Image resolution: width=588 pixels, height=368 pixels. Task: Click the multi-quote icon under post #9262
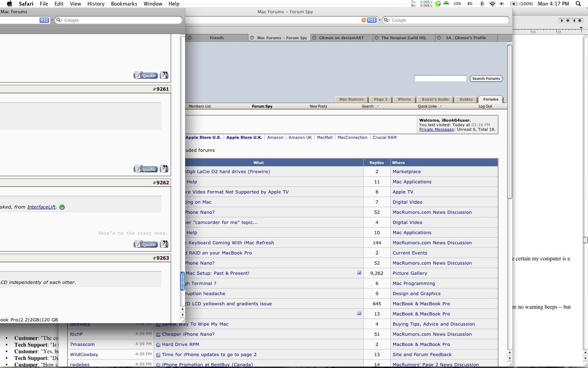coord(164,244)
